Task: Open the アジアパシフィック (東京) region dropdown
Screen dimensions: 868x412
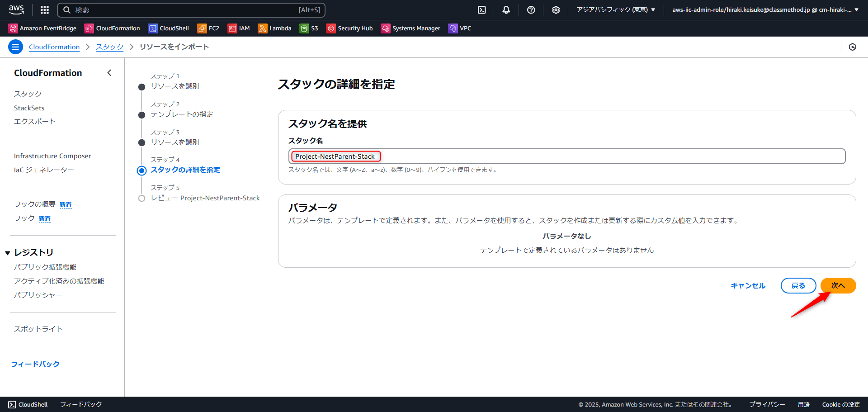Action: pos(615,9)
